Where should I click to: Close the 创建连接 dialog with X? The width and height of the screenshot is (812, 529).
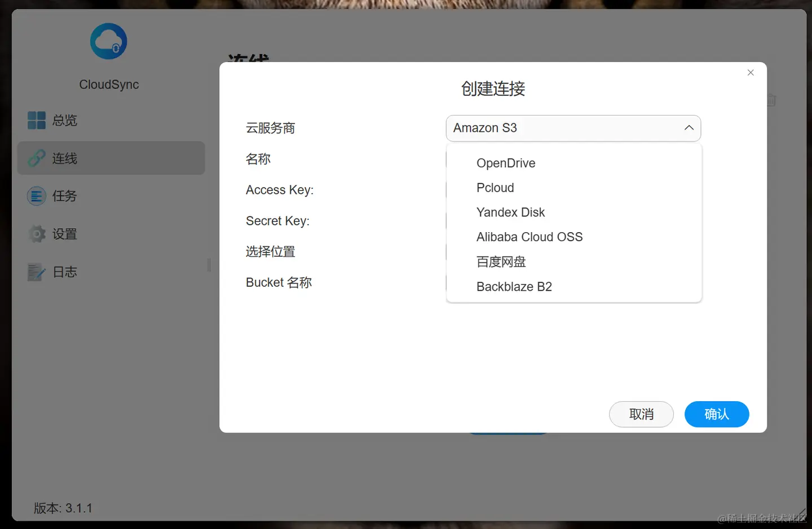tap(751, 73)
